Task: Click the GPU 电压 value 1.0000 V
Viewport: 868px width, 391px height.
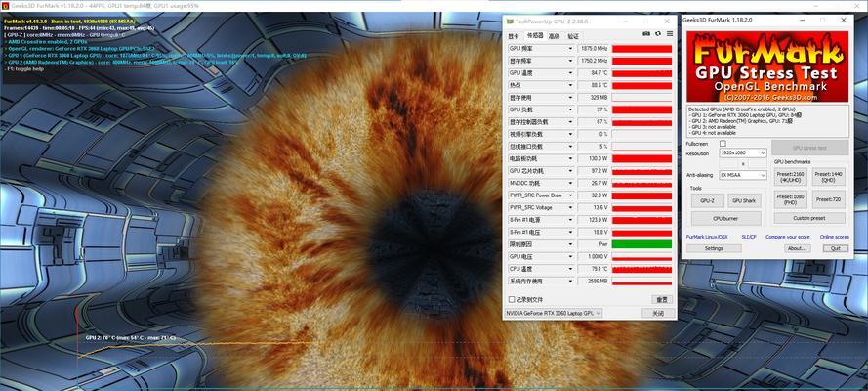Action: 593,256
